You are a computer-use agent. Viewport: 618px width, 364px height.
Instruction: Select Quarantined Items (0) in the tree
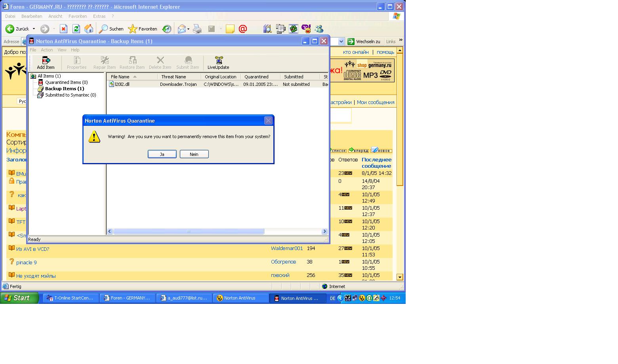(66, 82)
